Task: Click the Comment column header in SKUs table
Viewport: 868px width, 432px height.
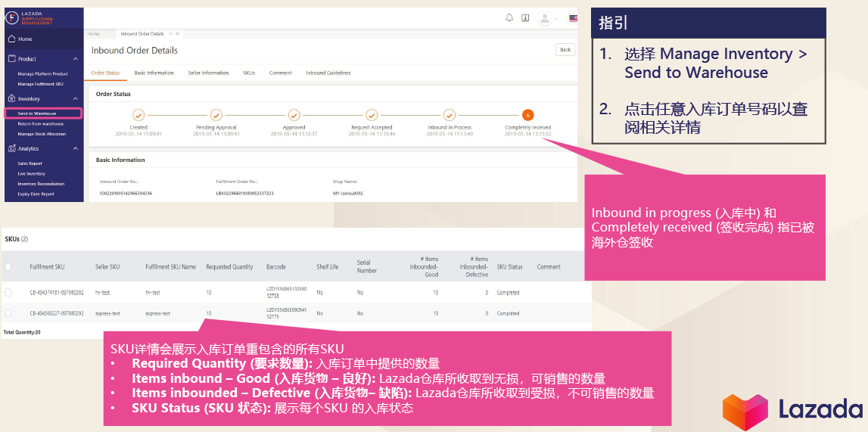Action: pyautogui.click(x=549, y=266)
